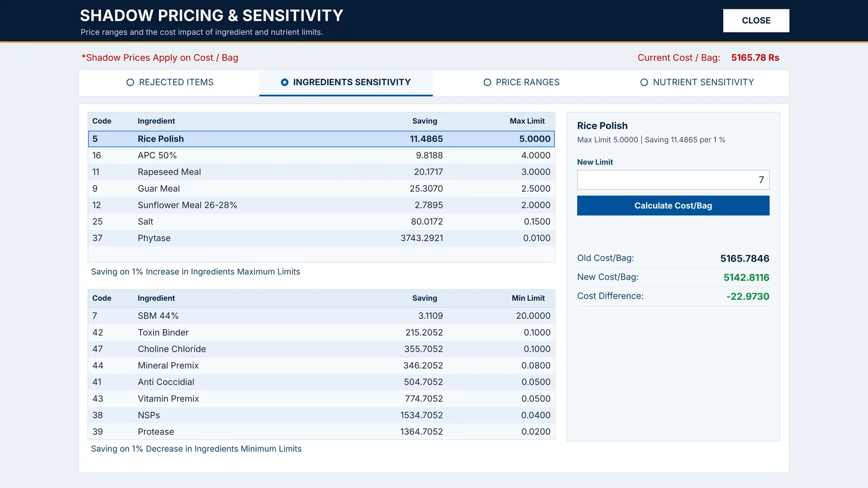This screenshot has height=488, width=868.
Task: Select the Price Ranges radio button
Action: click(x=487, y=82)
